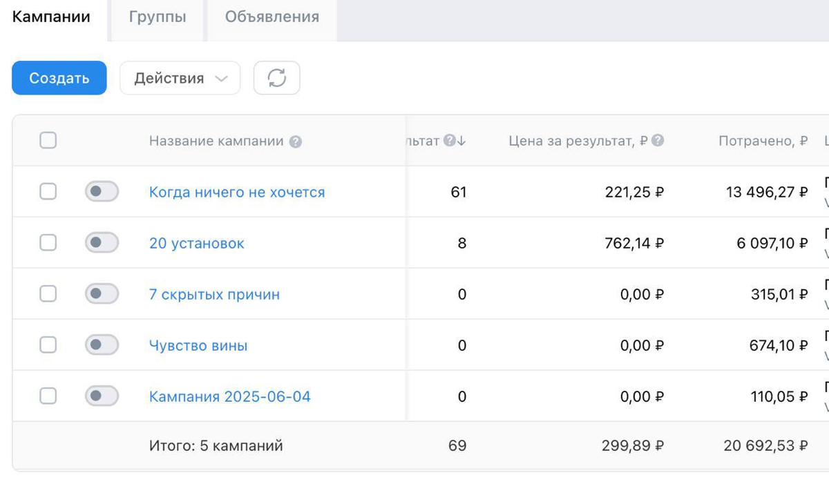
Task: Click the spent value 13 496,27 ₽
Action: click(x=767, y=192)
